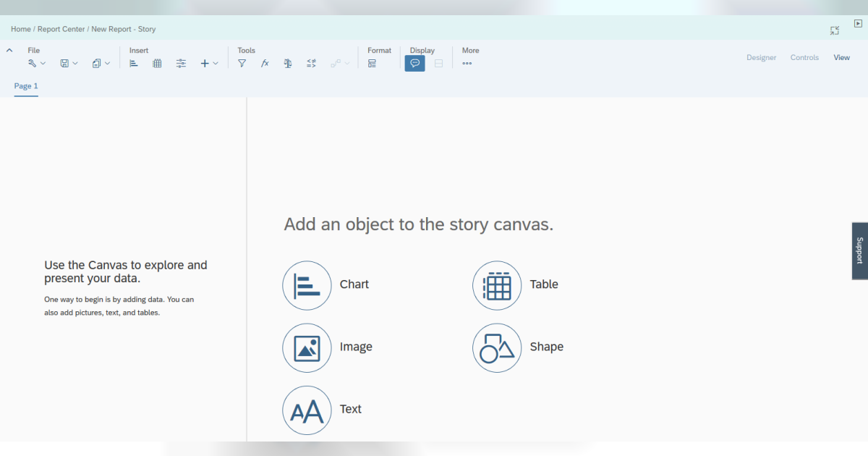The width and height of the screenshot is (868, 456).
Task: Collapse the toolbar with the chevron
Action: point(9,50)
